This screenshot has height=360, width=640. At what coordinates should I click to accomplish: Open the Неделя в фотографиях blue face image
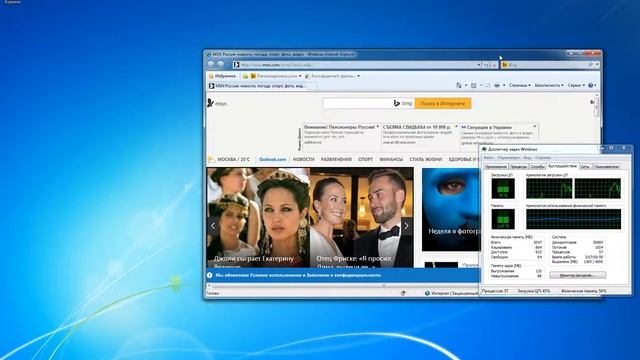tap(451, 209)
